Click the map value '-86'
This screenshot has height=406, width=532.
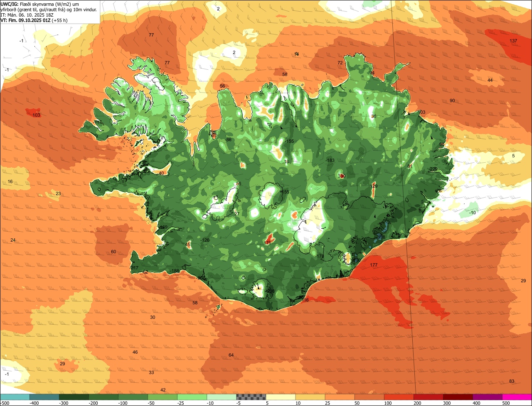click(228, 139)
